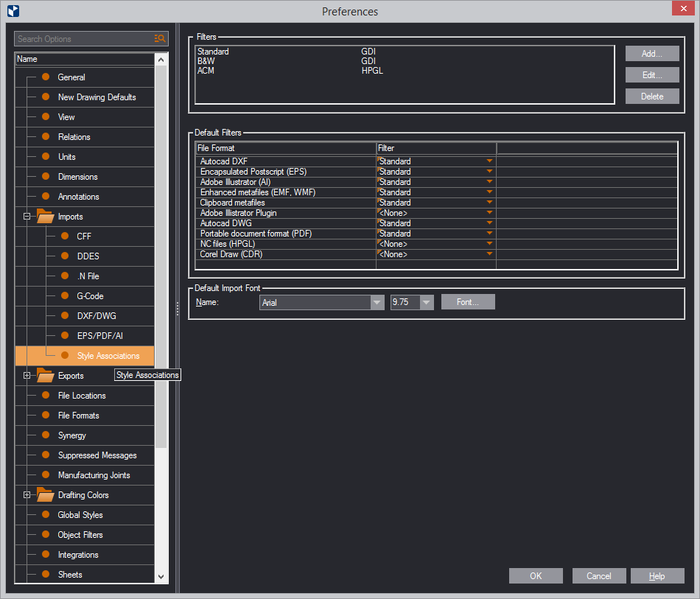Select the ACM HPGL filter row

pyautogui.click(x=405, y=71)
